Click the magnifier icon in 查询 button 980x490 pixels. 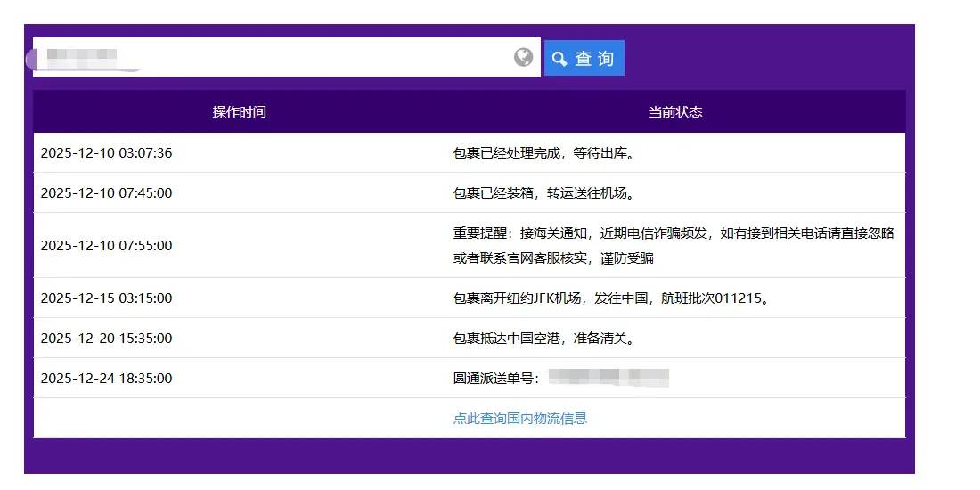[x=559, y=59]
